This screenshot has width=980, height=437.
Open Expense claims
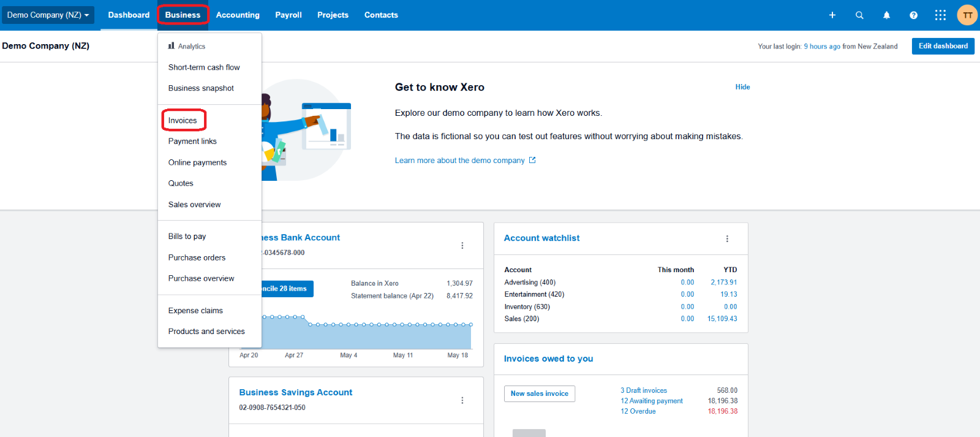pos(209,311)
